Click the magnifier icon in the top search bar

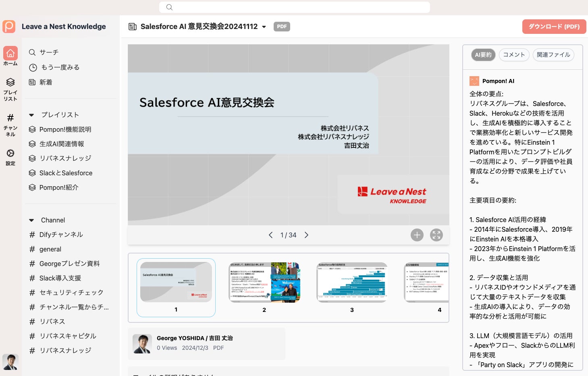169,7
